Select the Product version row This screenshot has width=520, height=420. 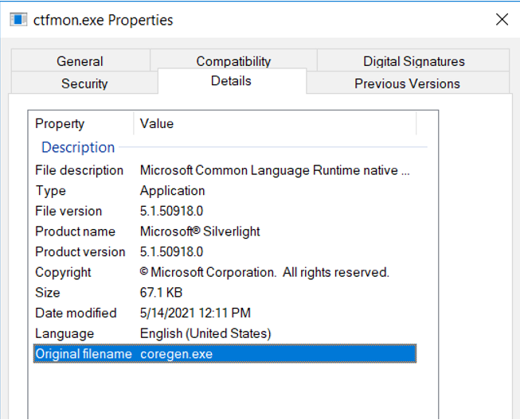click(x=80, y=252)
